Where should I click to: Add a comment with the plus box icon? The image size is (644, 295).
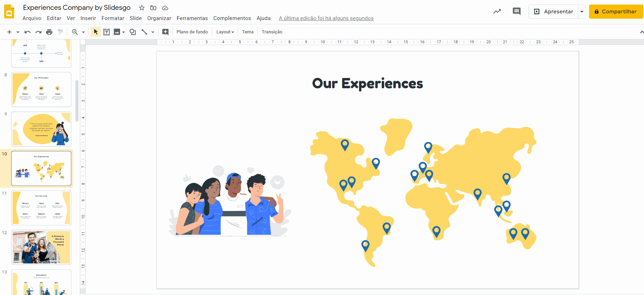[165, 32]
